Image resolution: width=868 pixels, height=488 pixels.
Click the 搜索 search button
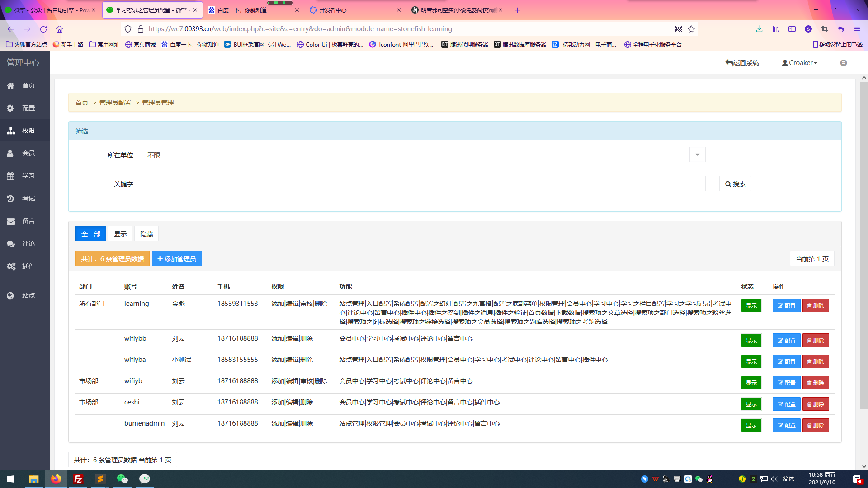[x=735, y=184]
